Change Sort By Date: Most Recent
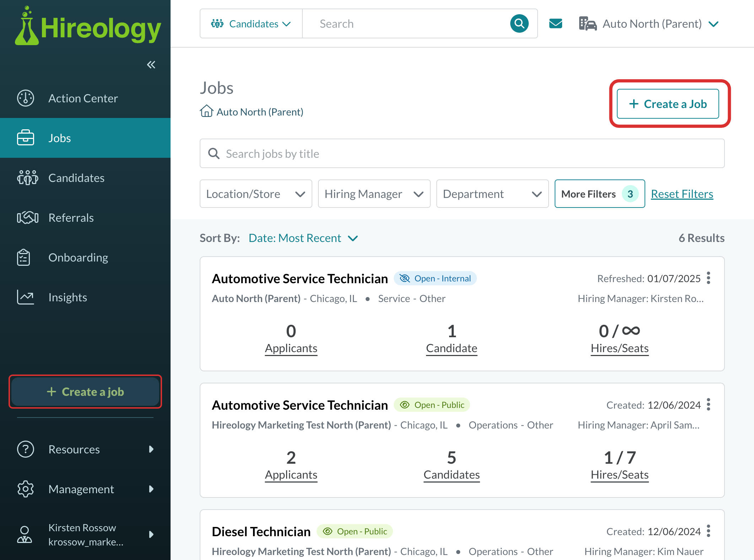Viewport: 754px width, 560px height. pyautogui.click(x=303, y=238)
